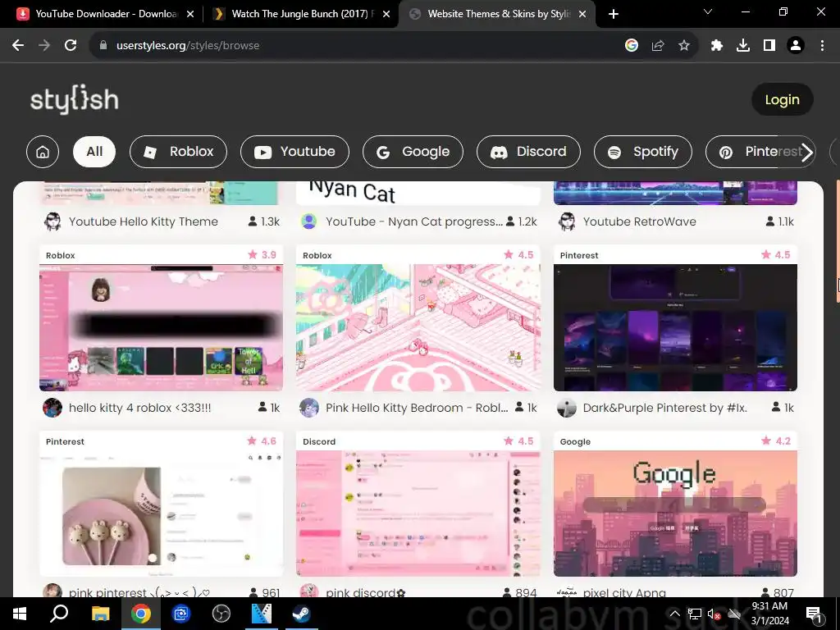Close the YouTube Downloader tab
Image resolution: width=840 pixels, height=630 pixels.
click(190, 14)
